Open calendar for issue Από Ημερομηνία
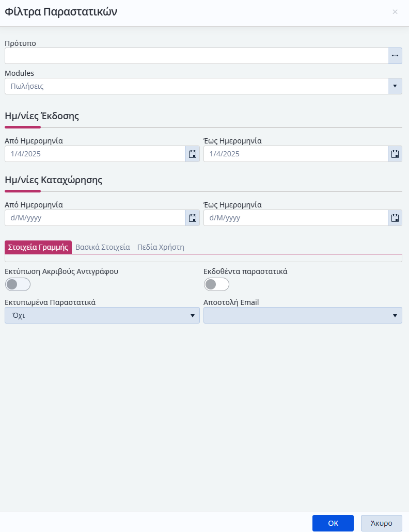 (193, 154)
